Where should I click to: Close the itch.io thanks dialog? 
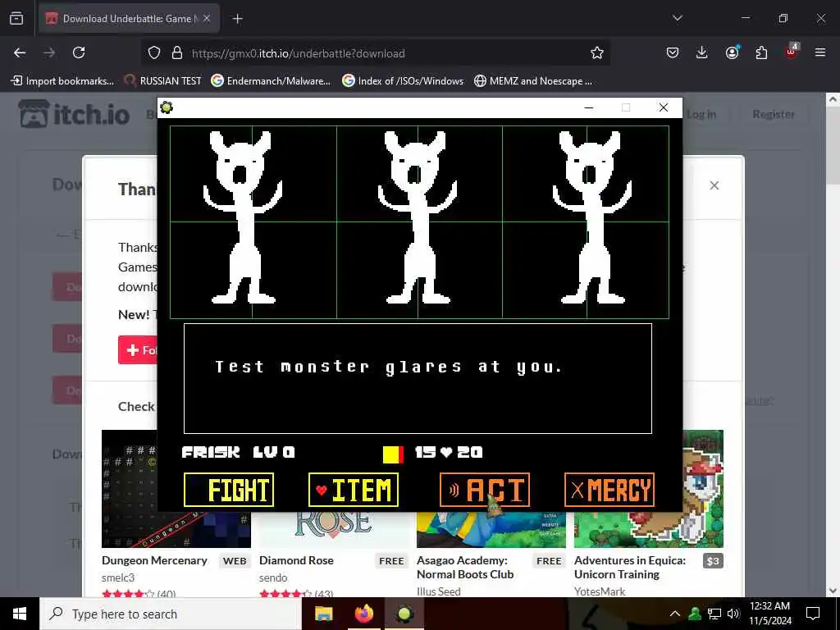click(x=714, y=185)
